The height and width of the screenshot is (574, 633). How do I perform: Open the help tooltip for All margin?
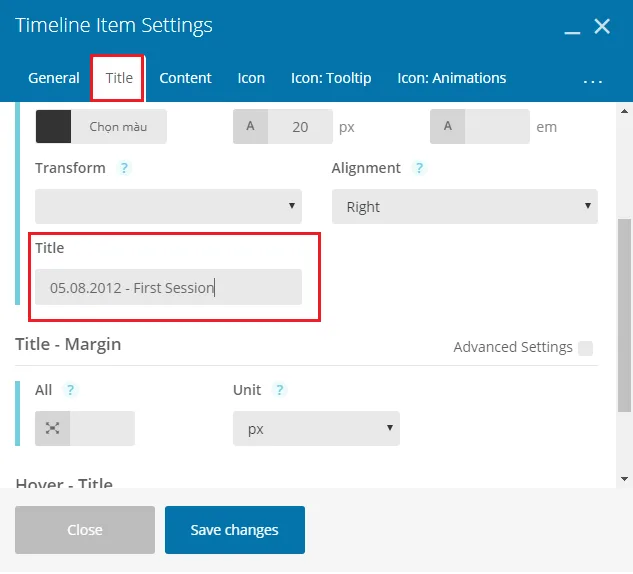70,390
